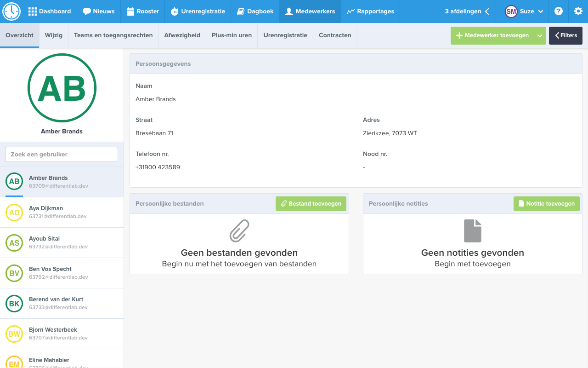Click the BV avatar icon of Ben Vos Specht
This screenshot has width=588, height=368.
click(14, 273)
